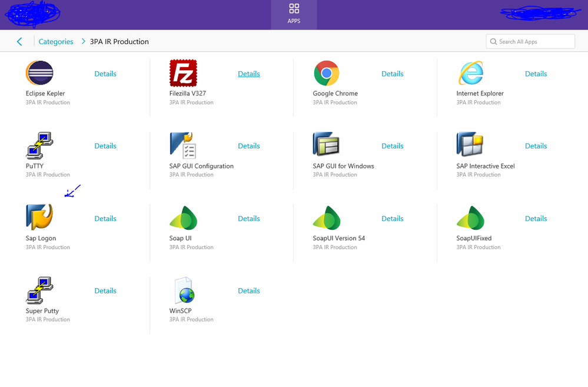
Task: Go to Categories breadcrumb link
Action: [56, 42]
